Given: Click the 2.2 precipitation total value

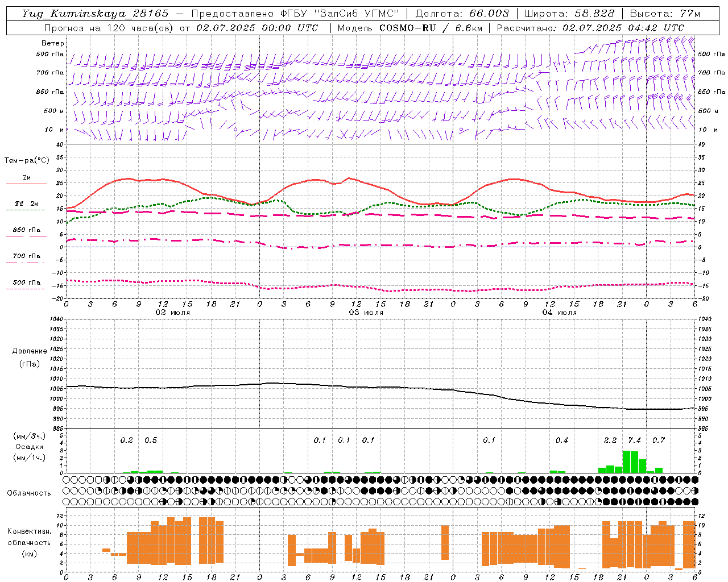Looking at the screenshot, I should [x=610, y=440].
